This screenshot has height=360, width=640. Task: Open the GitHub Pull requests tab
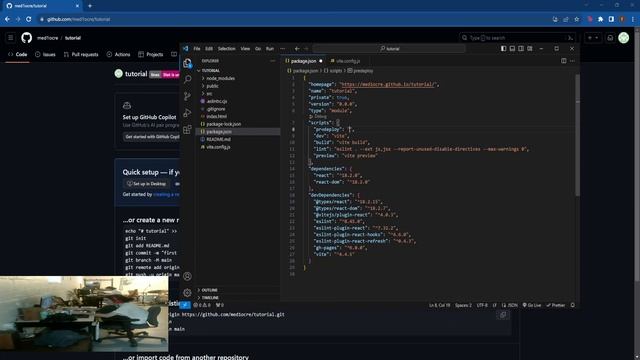point(81,54)
